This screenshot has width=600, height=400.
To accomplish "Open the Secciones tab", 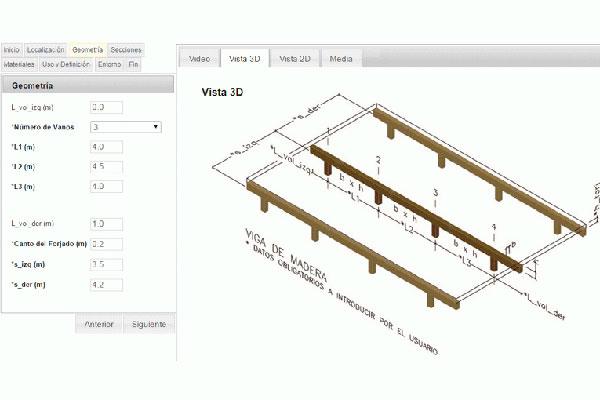I will [x=125, y=49].
